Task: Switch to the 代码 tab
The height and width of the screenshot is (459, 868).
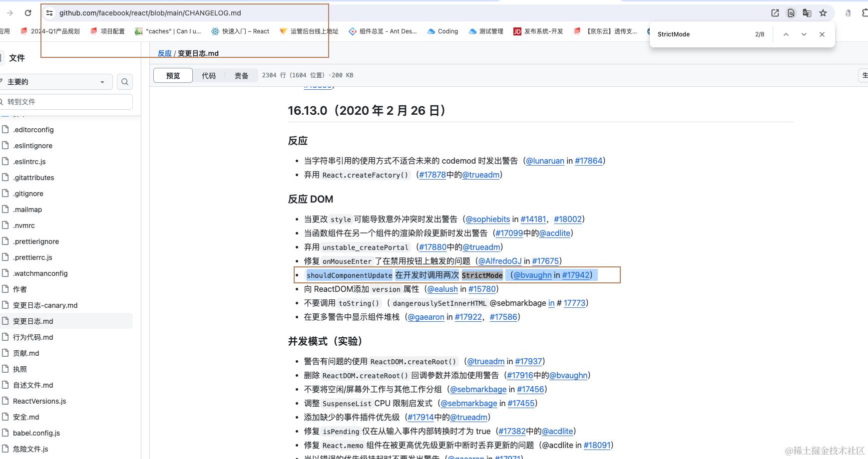Action: 209,75
